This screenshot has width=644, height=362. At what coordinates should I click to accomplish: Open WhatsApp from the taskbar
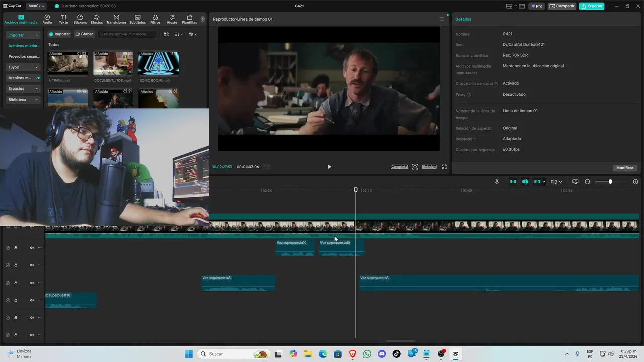click(x=367, y=354)
